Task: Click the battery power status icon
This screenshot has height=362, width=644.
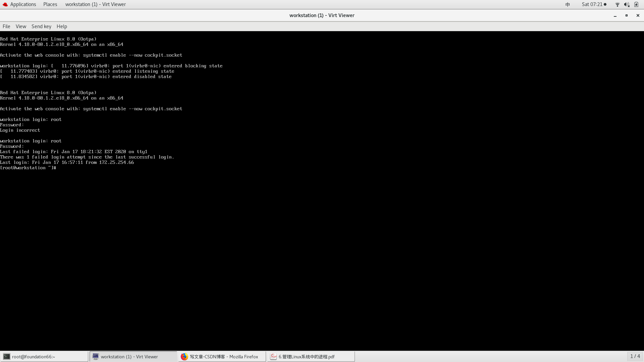Action: pyautogui.click(x=636, y=4)
